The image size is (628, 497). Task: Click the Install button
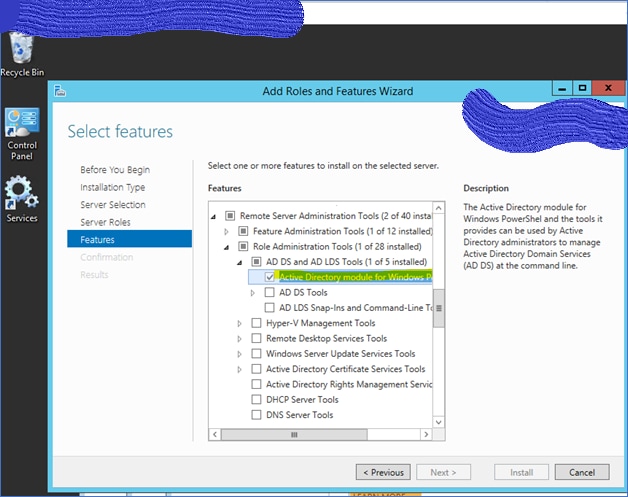coord(521,472)
